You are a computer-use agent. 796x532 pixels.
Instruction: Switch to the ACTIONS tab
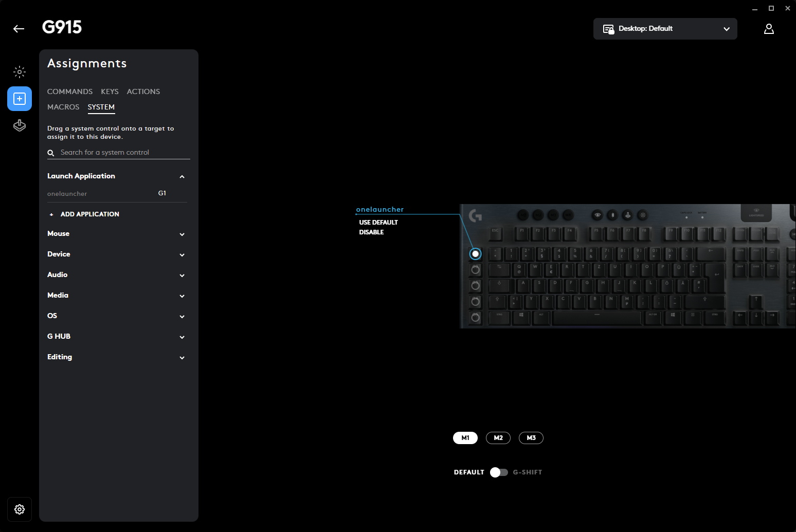click(143, 91)
